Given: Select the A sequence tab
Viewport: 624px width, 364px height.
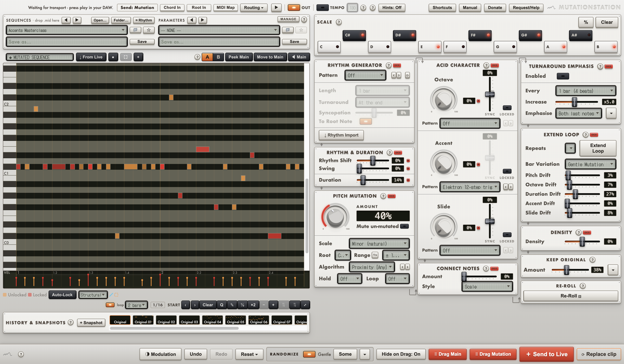Looking at the screenshot, I should [x=207, y=57].
